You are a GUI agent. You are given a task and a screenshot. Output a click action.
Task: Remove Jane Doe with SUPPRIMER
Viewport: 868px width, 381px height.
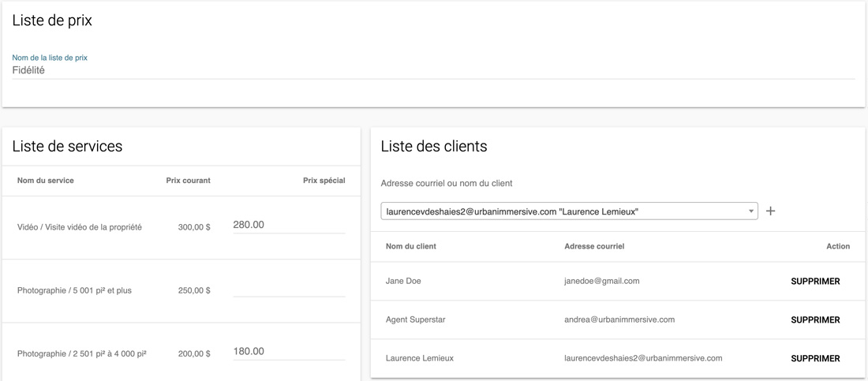pyautogui.click(x=815, y=282)
